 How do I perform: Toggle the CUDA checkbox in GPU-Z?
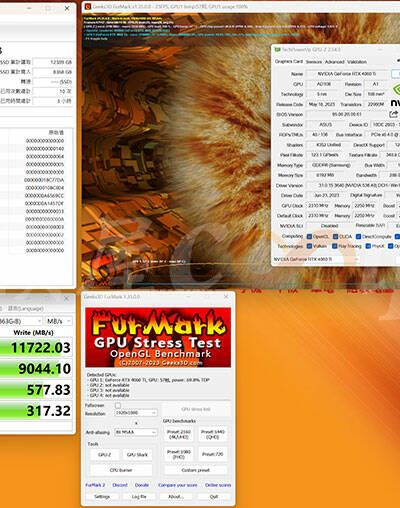pos(336,236)
